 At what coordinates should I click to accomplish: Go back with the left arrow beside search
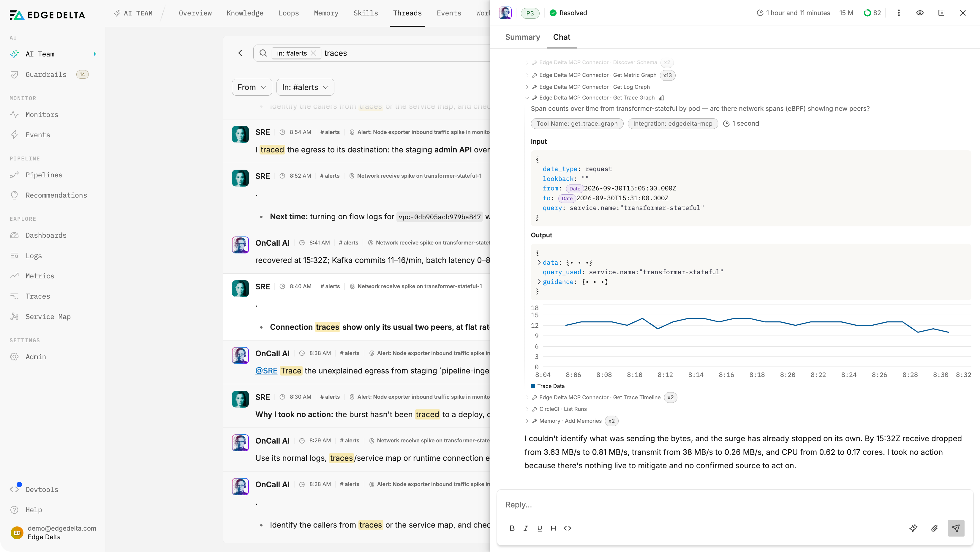240,53
